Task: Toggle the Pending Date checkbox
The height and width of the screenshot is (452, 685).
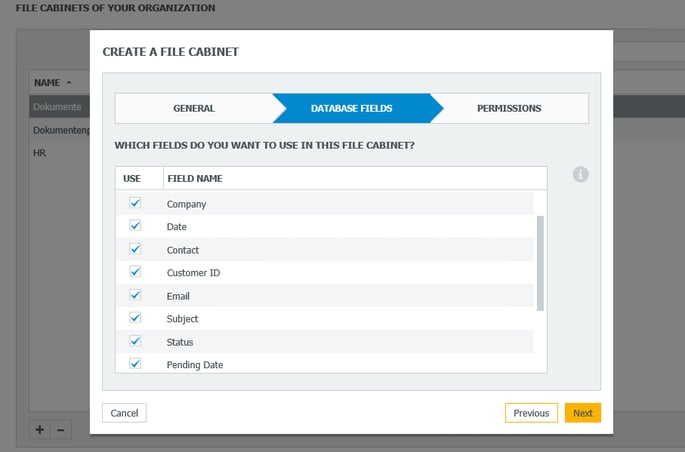Action: click(135, 364)
